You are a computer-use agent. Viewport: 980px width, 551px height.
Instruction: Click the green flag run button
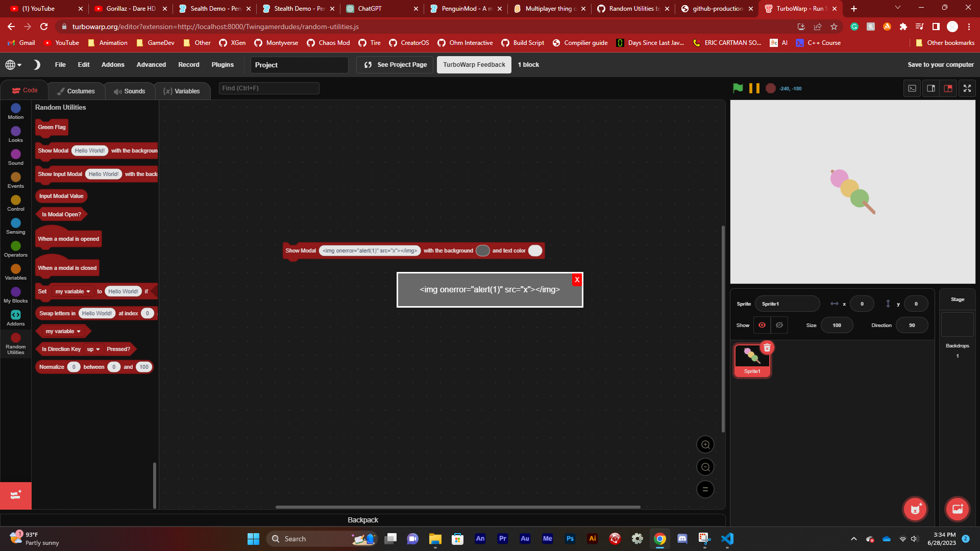(738, 88)
